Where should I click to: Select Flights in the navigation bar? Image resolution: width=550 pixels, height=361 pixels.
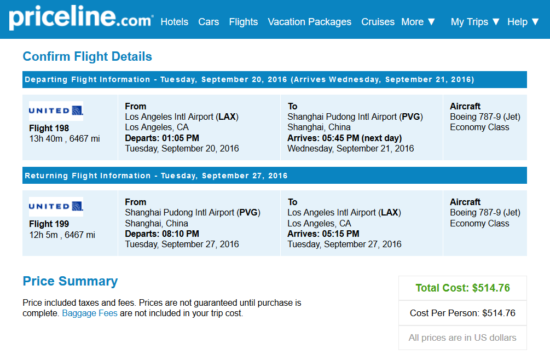(x=243, y=22)
